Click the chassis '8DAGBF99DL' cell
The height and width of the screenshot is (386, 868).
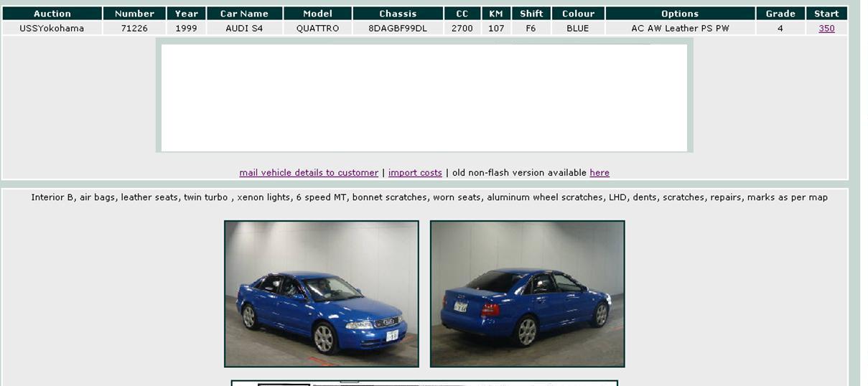tap(398, 29)
